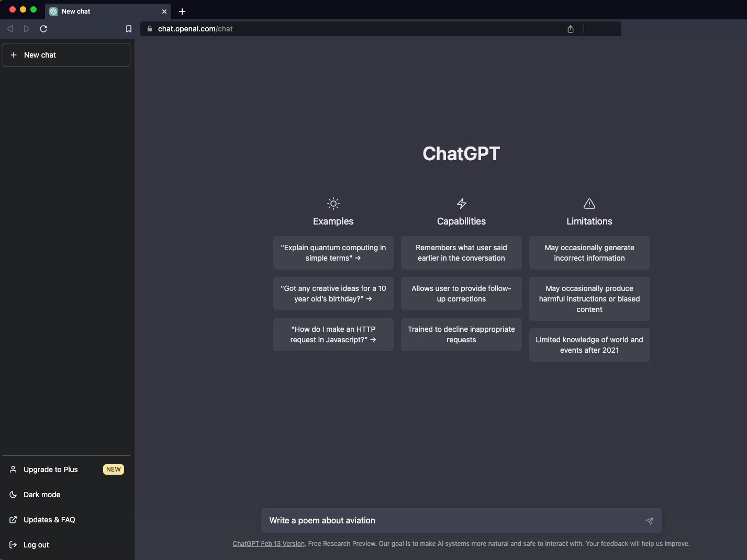Close the New chat browser tab
This screenshot has height=560, width=747.
(164, 12)
